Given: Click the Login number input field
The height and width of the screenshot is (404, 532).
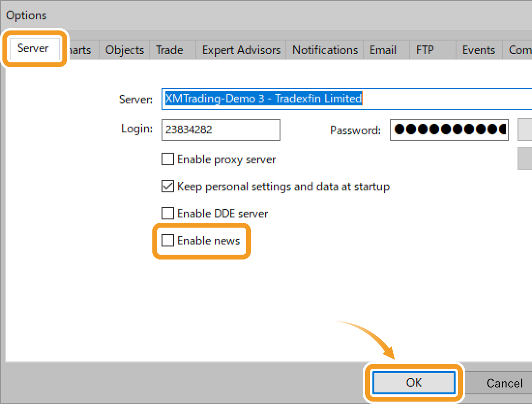Looking at the screenshot, I should click(221, 130).
